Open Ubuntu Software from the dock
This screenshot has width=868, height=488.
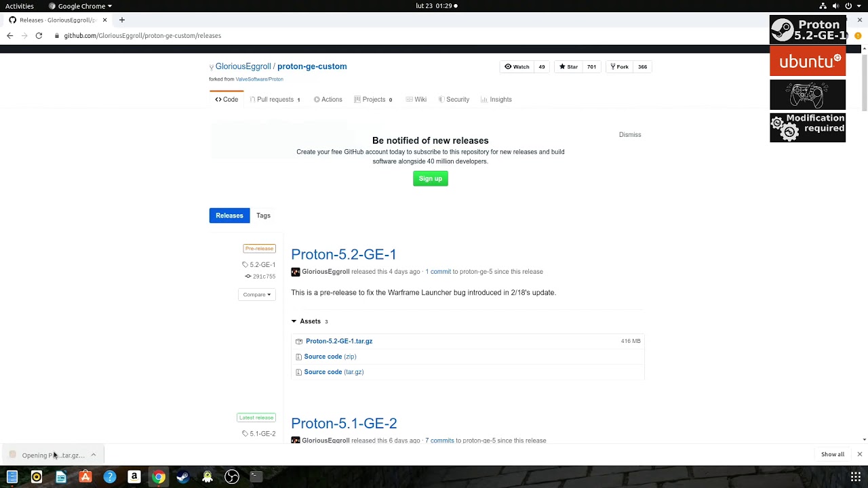(x=85, y=477)
